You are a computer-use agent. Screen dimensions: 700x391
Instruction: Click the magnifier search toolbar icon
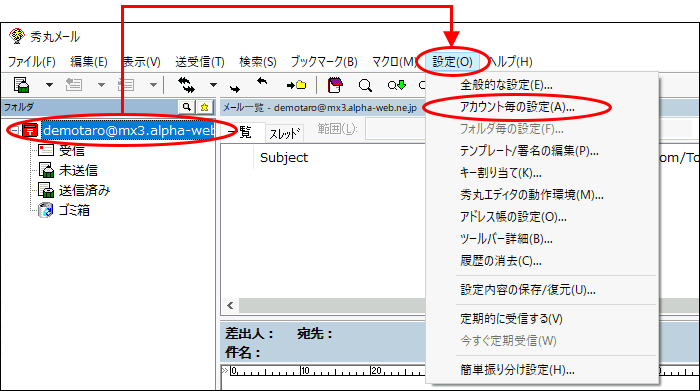click(365, 85)
